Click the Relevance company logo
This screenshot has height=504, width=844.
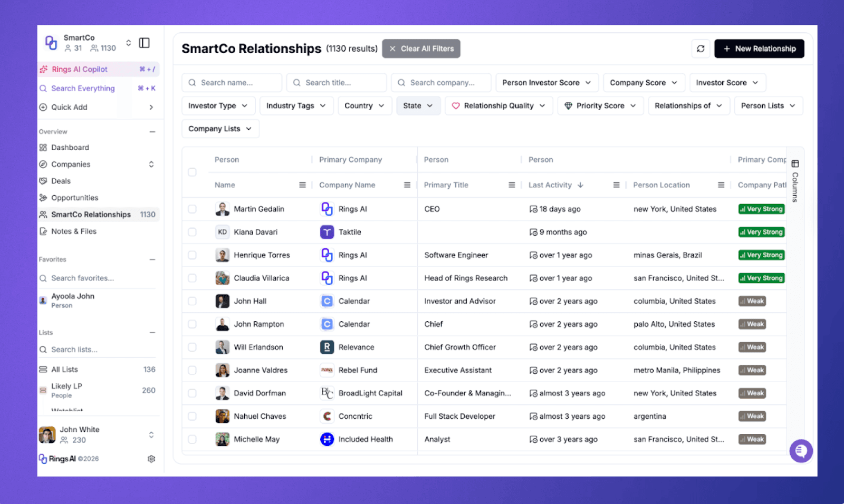click(327, 347)
